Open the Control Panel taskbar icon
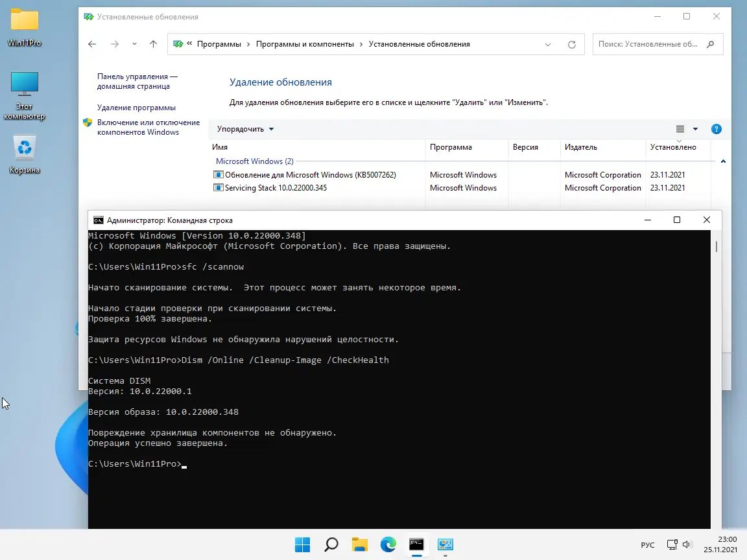Image resolution: width=747 pixels, height=560 pixels. click(445, 546)
